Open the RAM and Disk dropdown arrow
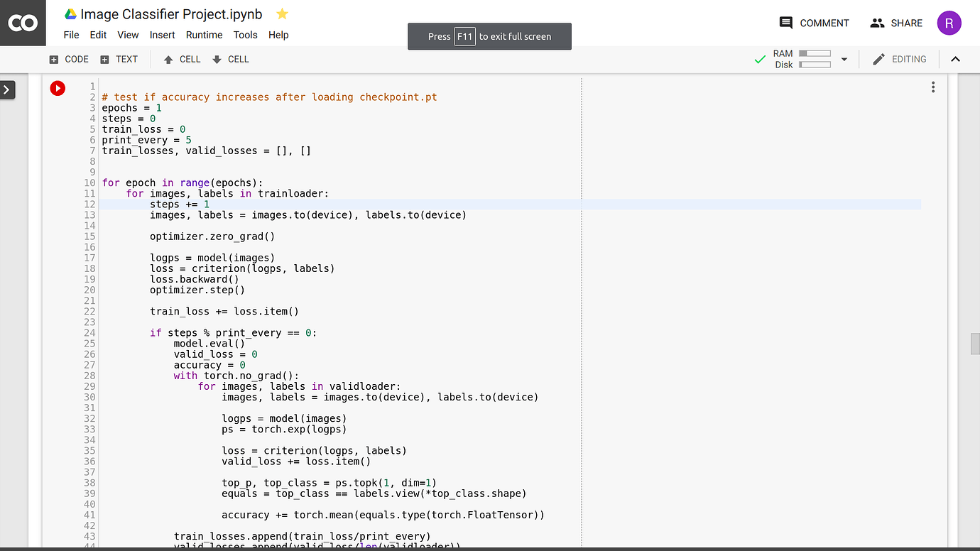 (x=844, y=60)
